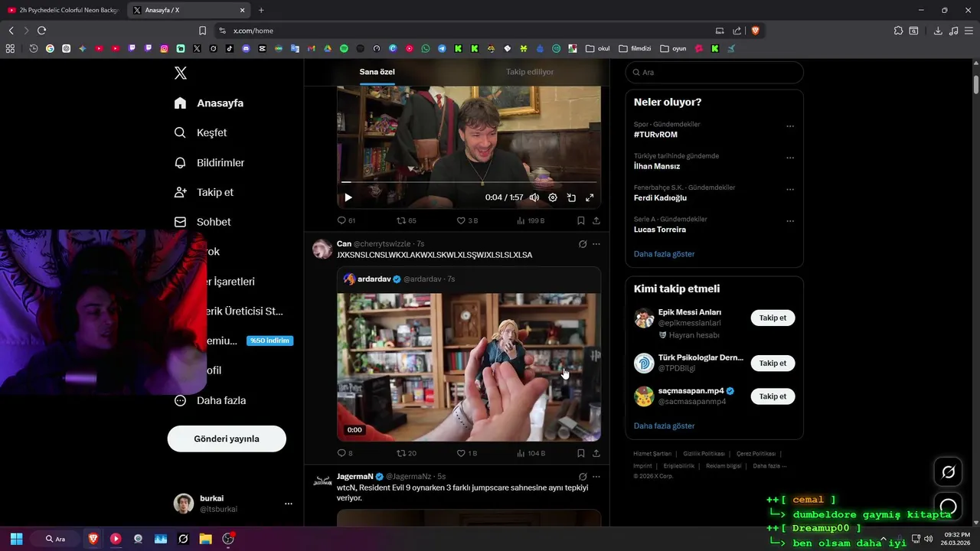The height and width of the screenshot is (551, 980).
Task: Open the #TURvROM trend
Action: coord(655,135)
